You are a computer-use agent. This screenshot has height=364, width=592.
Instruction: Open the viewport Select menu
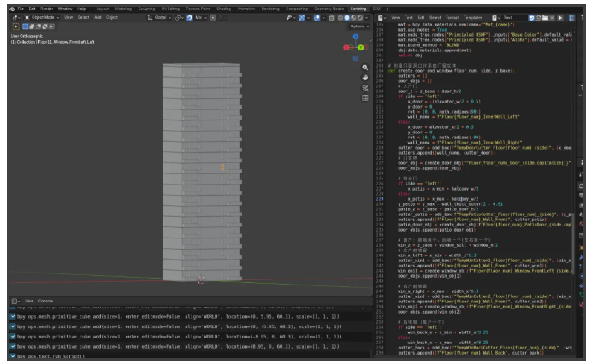[84, 18]
